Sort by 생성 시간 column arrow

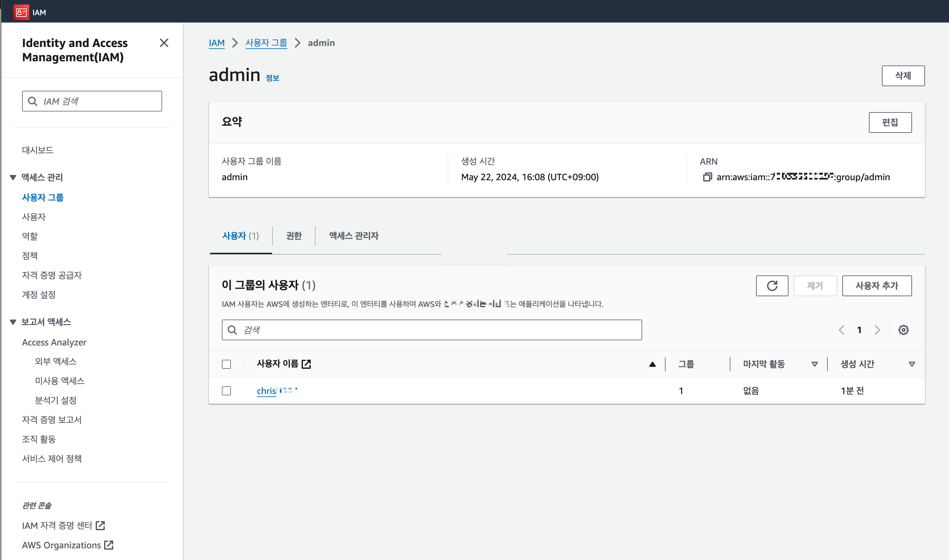point(912,364)
